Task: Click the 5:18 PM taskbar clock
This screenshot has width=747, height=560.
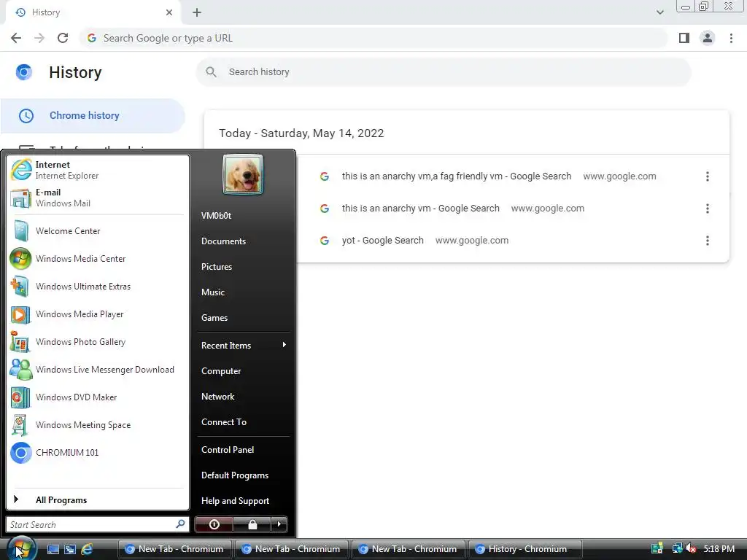Action: click(719, 548)
